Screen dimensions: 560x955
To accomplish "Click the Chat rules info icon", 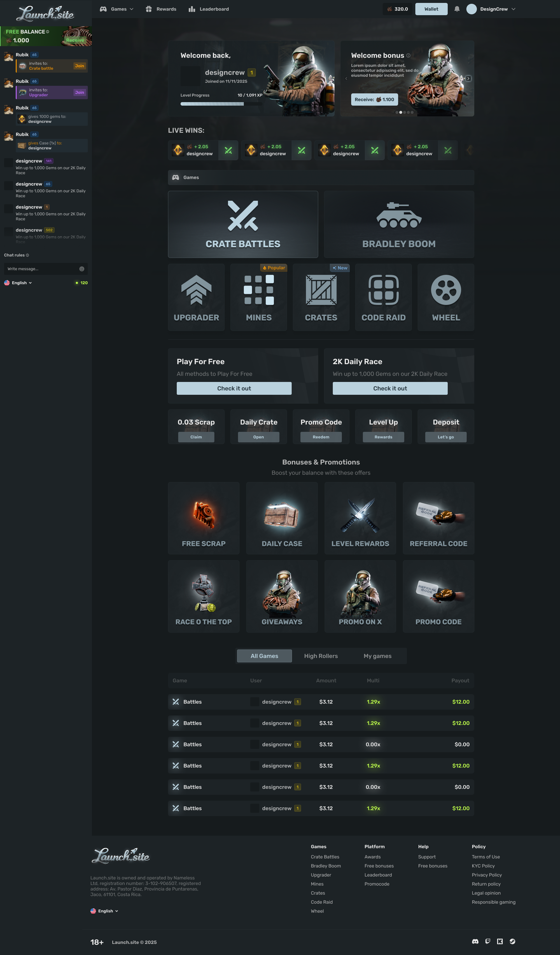I will click(x=27, y=255).
